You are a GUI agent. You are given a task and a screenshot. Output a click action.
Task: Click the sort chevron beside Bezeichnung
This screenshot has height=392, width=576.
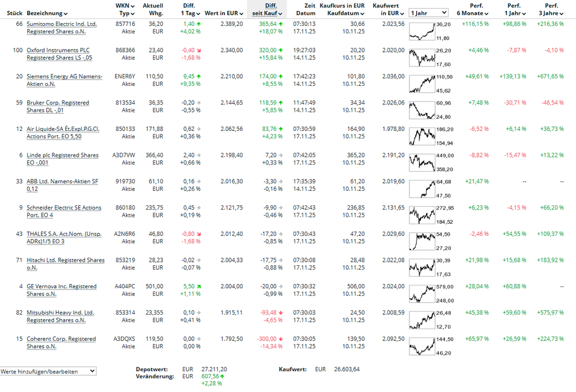tap(66, 13)
